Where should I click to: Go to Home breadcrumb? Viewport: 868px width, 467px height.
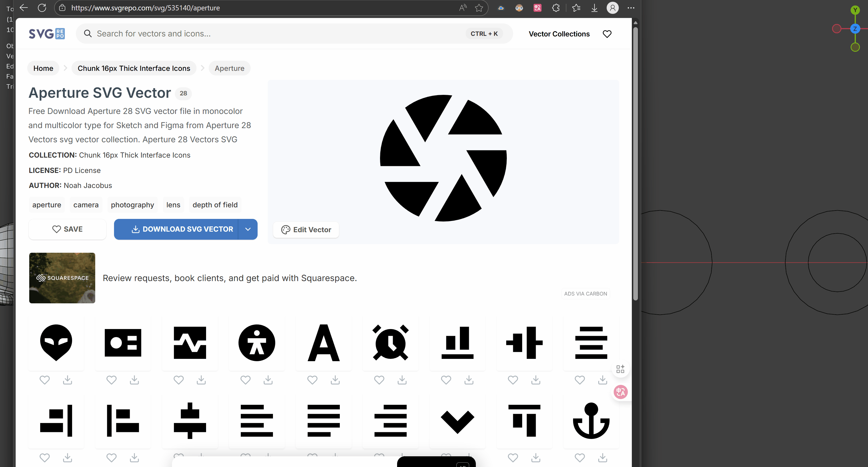(x=43, y=68)
